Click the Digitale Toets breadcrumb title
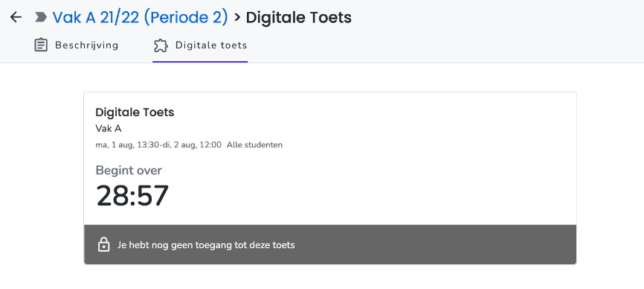This screenshot has height=289, width=644. [299, 17]
